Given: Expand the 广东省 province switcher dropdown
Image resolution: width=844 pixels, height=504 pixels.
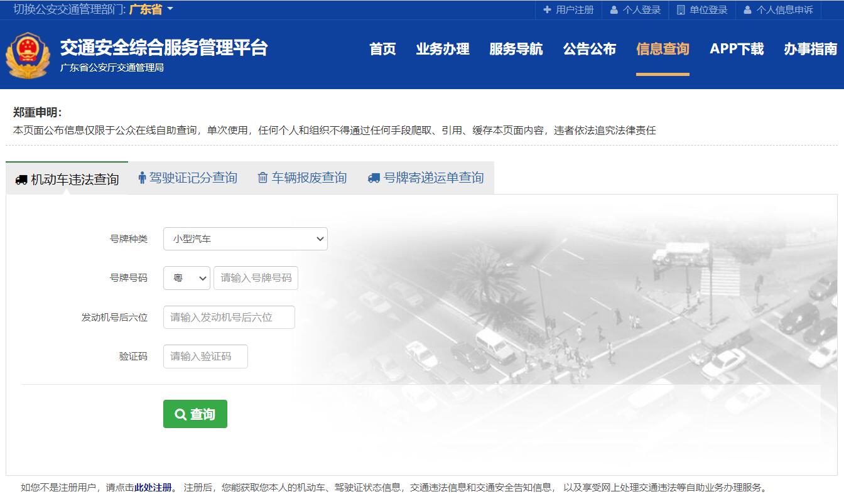Looking at the screenshot, I should pyautogui.click(x=151, y=9).
